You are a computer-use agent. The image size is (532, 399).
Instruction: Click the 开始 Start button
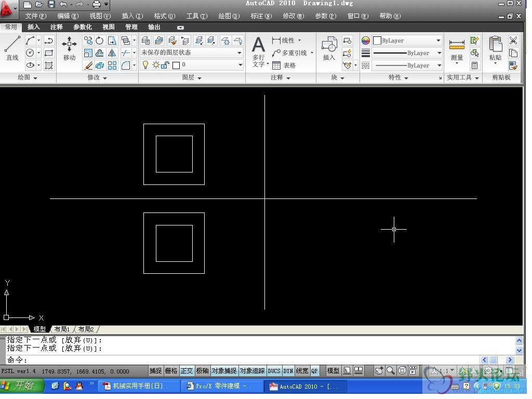tap(22, 386)
